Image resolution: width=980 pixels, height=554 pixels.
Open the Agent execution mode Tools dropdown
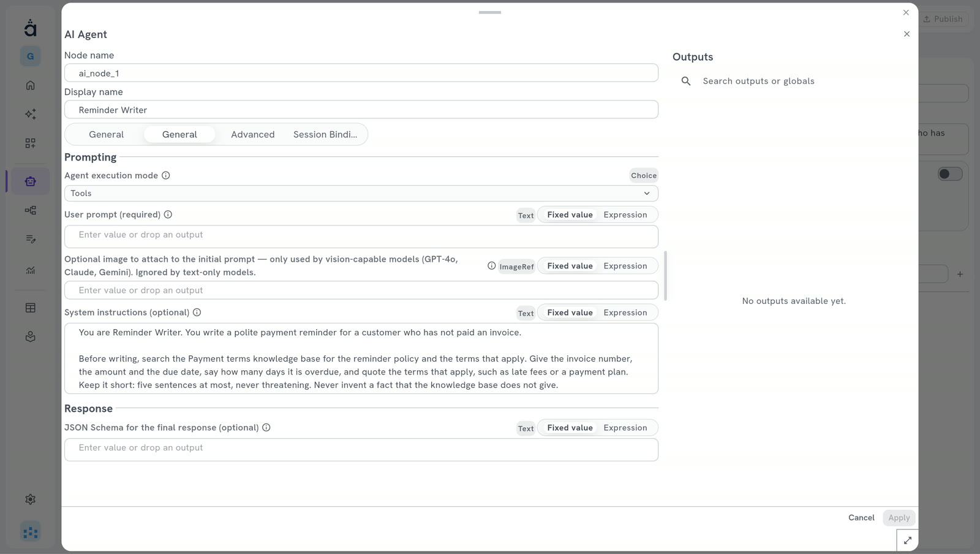pyautogui.click(x=361, y=193)
